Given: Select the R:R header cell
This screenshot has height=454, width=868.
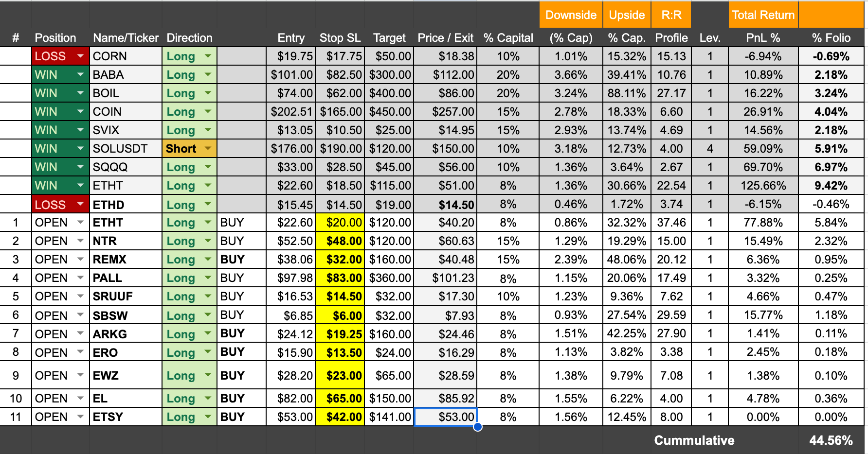Looking at the screenshot, I should [671, 15].
